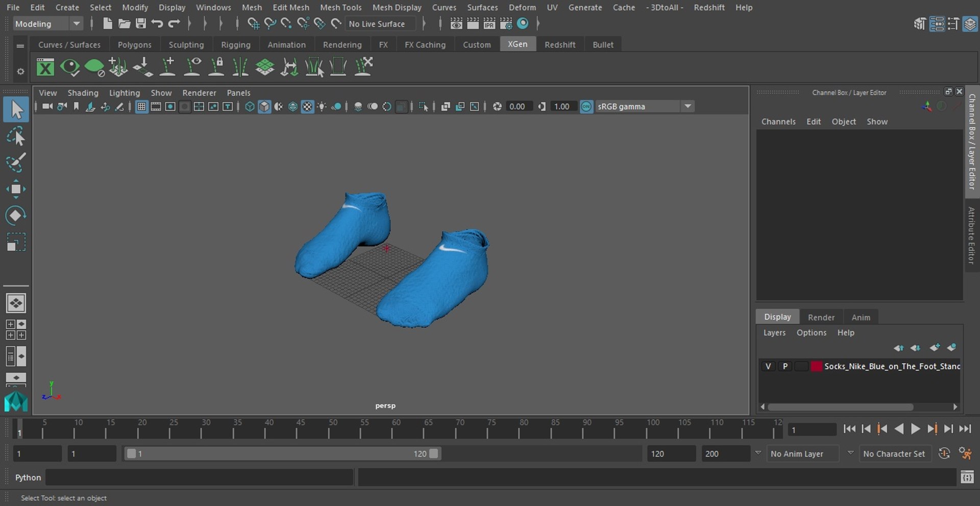The image size is (980, 506).
Task: Open the Deform menu
Action: click(522, 7)
